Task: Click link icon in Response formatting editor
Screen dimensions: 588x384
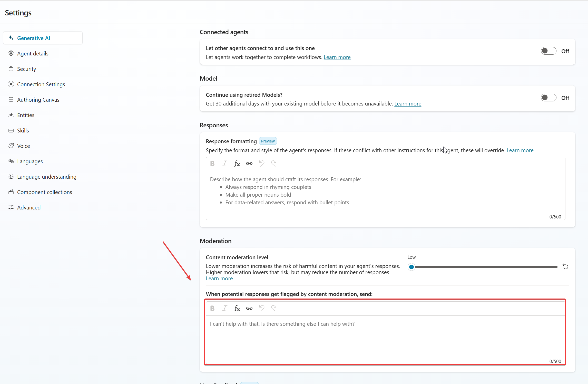Action: click(249, 164)
